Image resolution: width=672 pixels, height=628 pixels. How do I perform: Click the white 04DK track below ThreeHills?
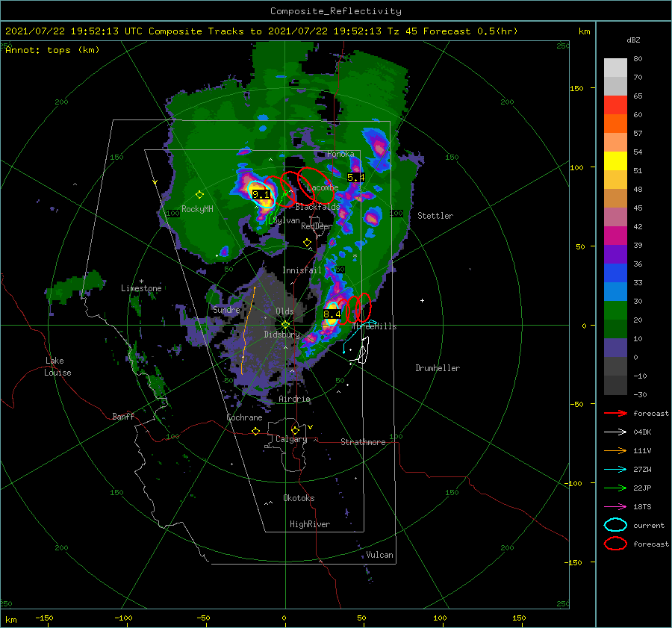364,350
